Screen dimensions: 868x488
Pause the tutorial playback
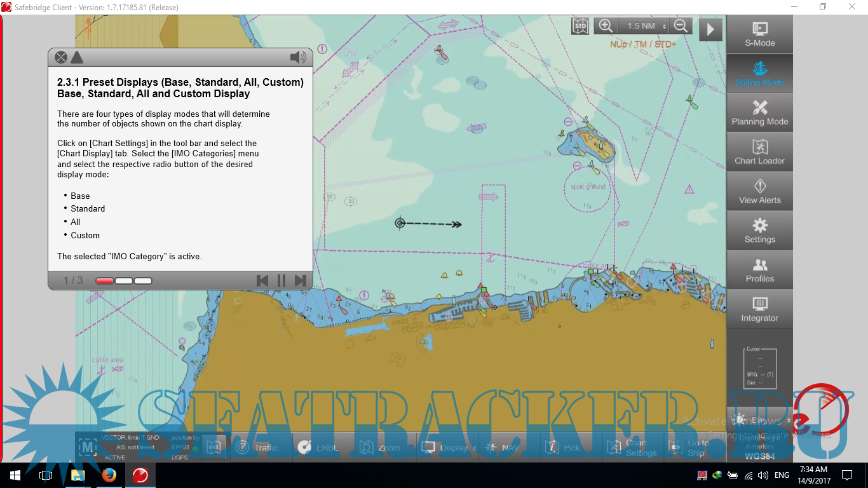(281, 280)
